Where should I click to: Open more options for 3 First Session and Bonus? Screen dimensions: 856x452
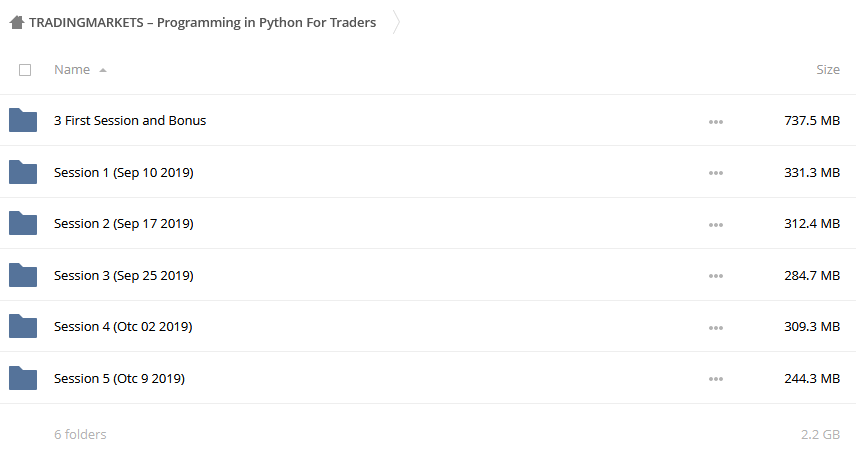(x=716, y=121)
